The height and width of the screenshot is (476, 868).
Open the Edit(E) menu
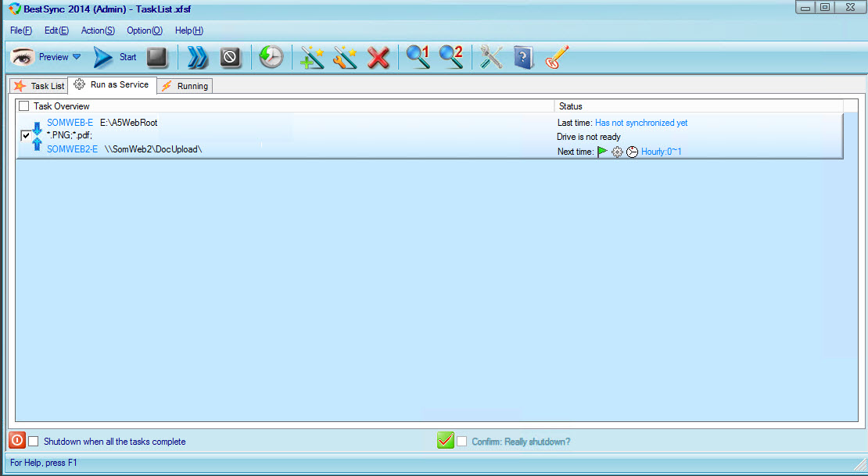56,30
